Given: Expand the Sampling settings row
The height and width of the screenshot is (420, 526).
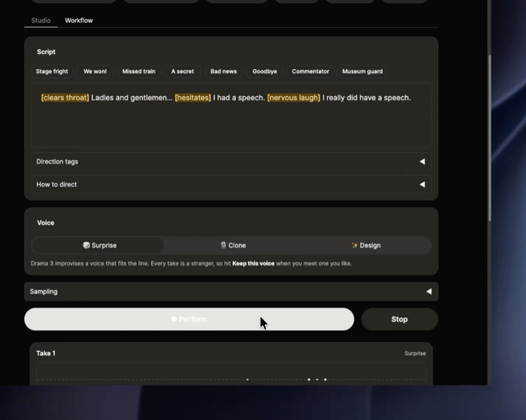Looking at the screenshot, I should (x=231, y=292).
